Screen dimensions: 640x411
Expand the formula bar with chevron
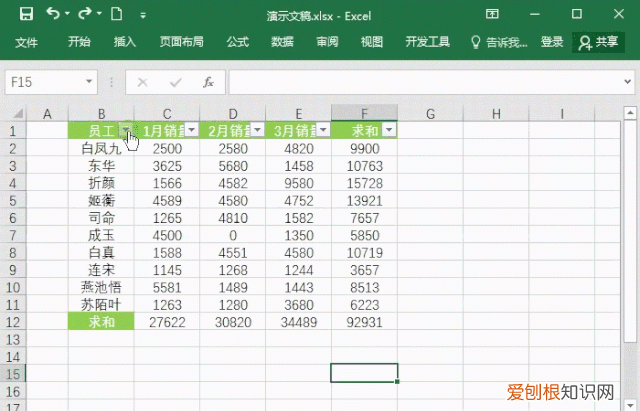[x=628, y=82]
